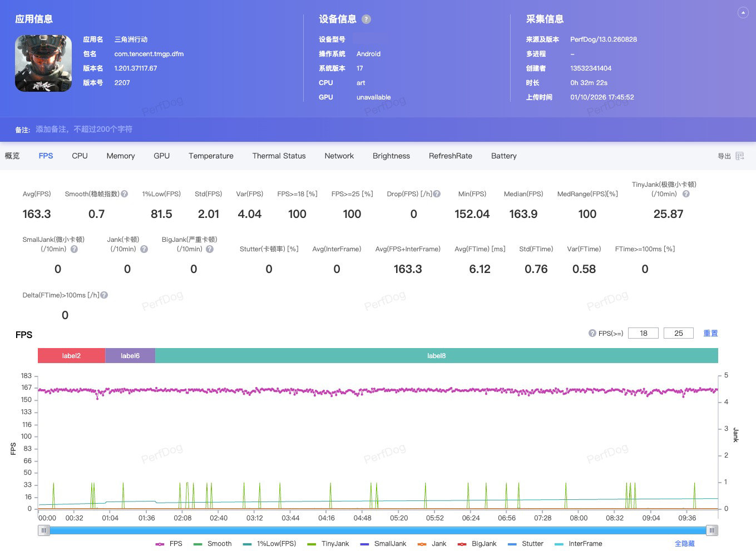Open the CPU tab
756x551 pixels.
(x=80, y=156)
